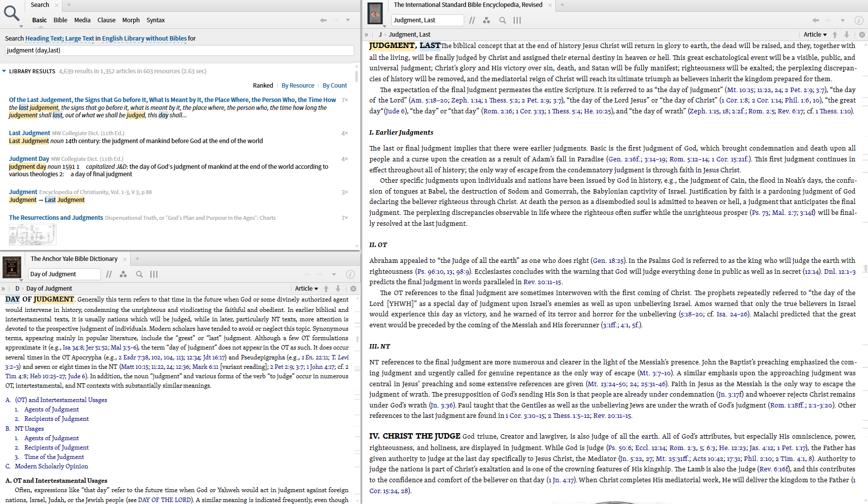Open Search panel history dropdown arrow
Viewport: 868px width, 504px height.
pyautogui.click(x=348, y=20)
